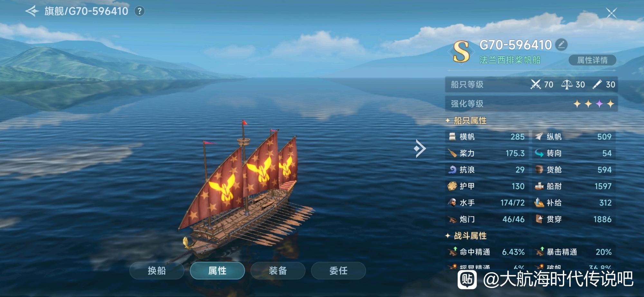Tap the balance scale trade level icon
This screenshot has width=644, height=297.
pos(567,85)
